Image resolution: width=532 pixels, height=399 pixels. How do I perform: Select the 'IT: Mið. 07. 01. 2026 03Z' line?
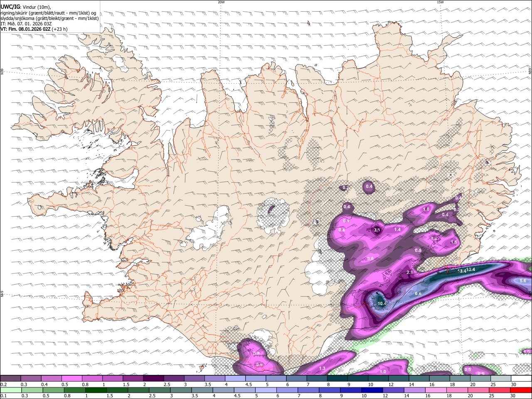26,24
